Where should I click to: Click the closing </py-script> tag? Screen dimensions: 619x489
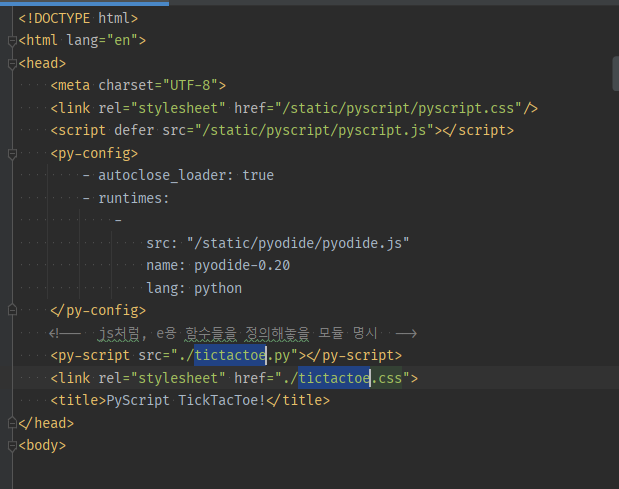click(x=354, y=355)
